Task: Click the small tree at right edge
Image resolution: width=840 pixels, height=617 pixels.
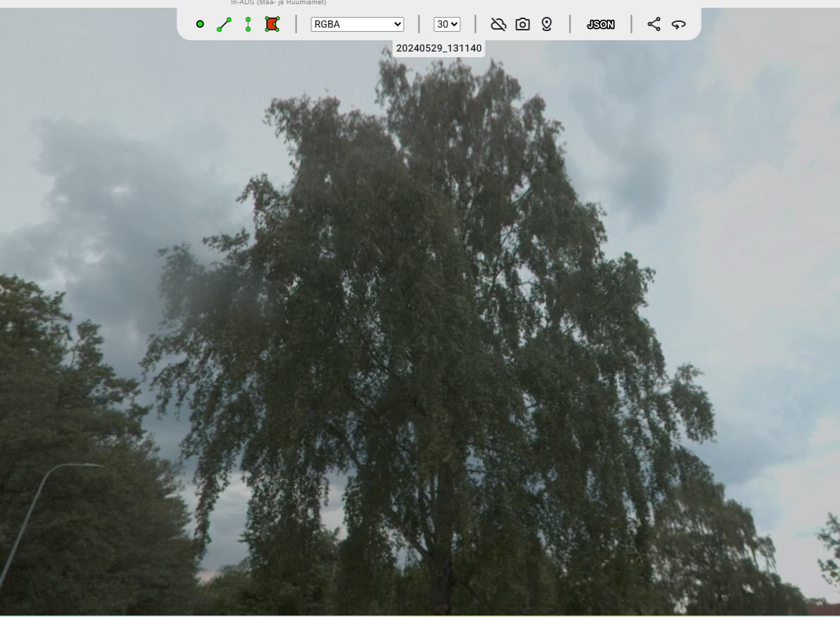Action: [829, 551]
